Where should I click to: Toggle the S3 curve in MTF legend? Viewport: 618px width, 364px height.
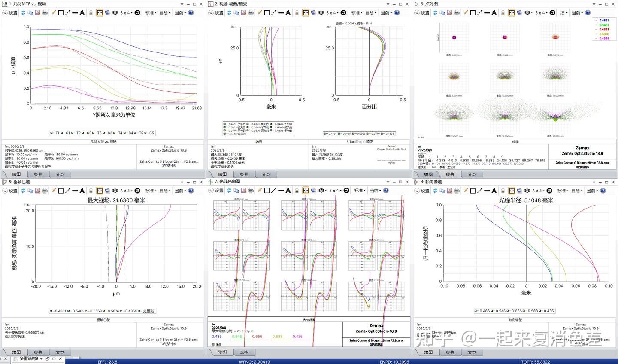(107, 133)
